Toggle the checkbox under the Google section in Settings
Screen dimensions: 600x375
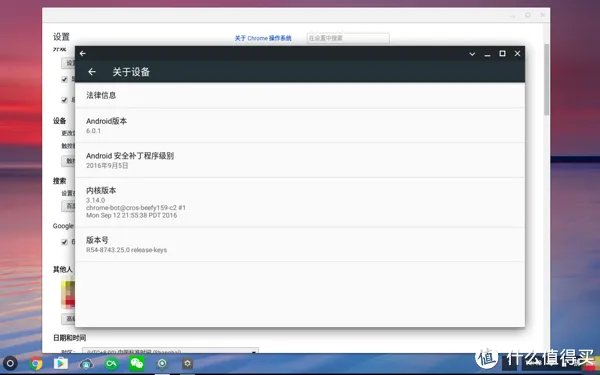pos(64,242)
